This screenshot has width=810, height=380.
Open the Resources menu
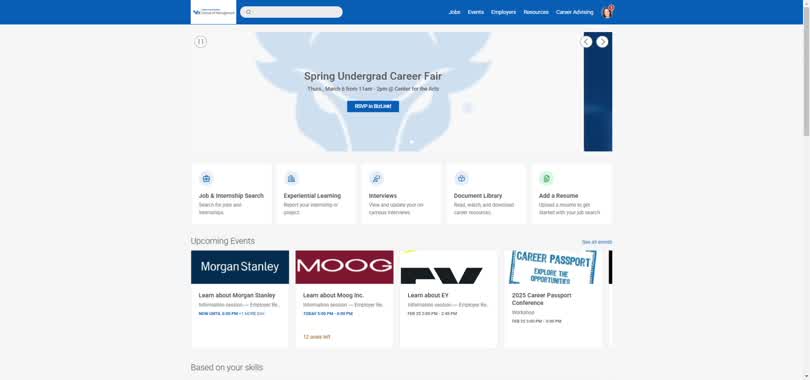click(536, 12)
